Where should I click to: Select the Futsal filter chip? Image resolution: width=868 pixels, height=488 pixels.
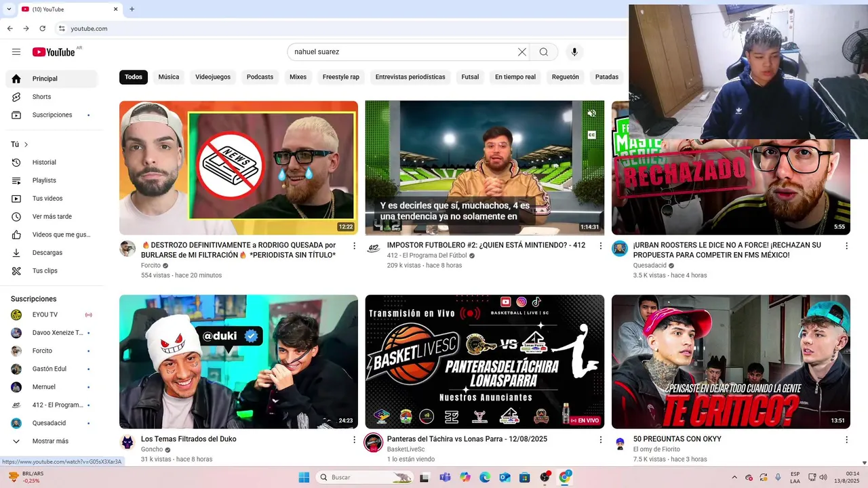click(x=470, y=77)
